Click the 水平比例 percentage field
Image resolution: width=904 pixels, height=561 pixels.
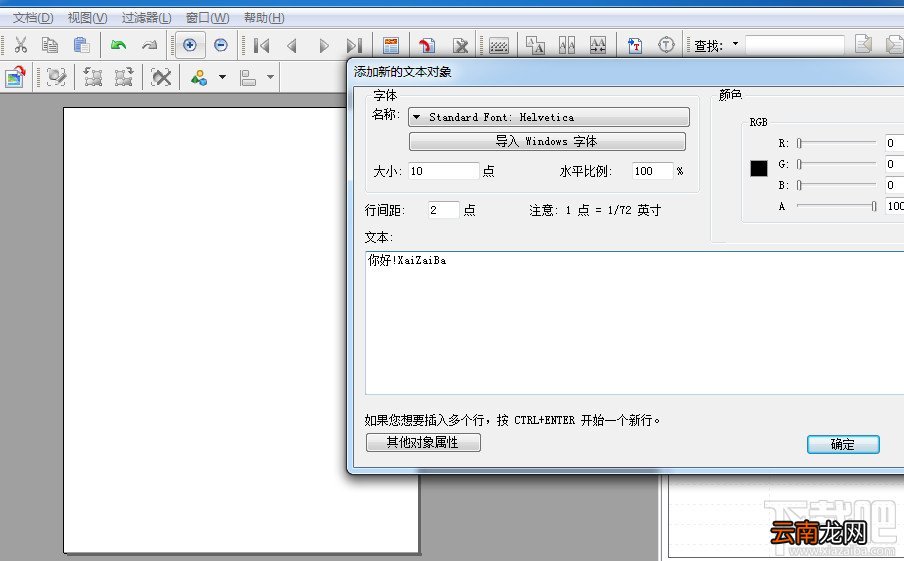pyautogui.click(x=652, y=171)
